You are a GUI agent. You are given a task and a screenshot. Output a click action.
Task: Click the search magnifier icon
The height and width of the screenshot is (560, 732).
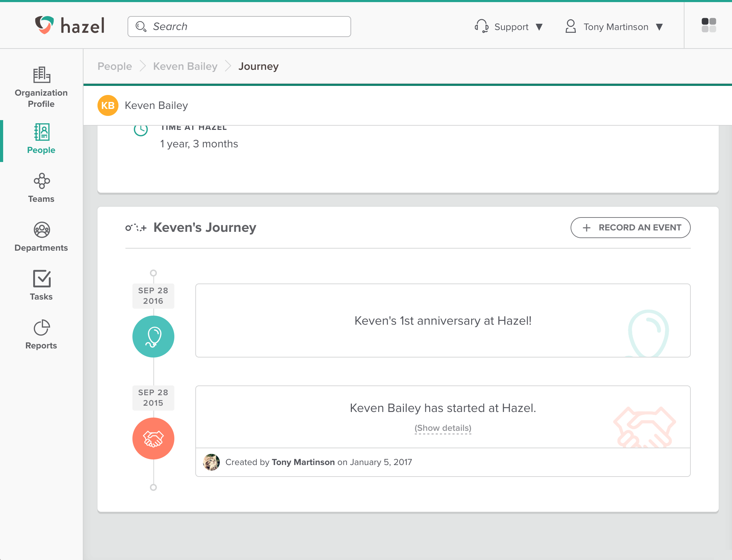(x=141, y=27)
